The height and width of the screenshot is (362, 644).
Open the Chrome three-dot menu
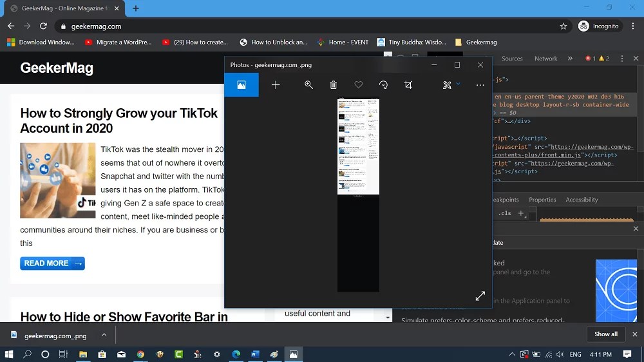point(633,26)
